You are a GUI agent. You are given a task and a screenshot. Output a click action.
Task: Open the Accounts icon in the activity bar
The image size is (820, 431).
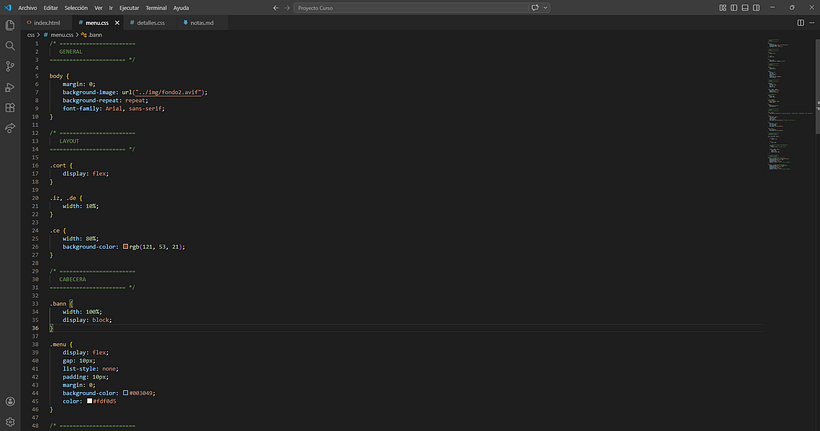tap(10, 401)
